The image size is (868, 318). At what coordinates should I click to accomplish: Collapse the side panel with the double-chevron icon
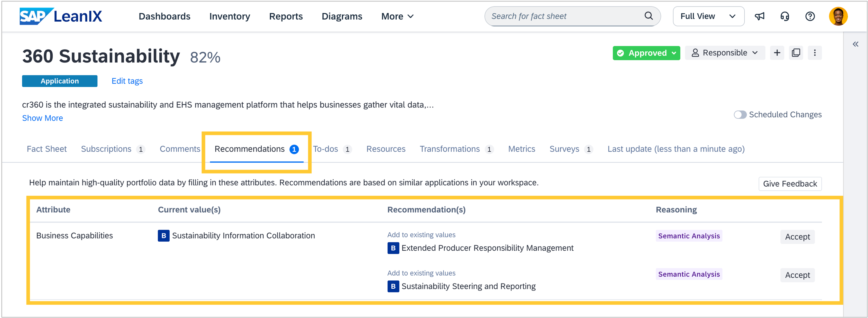[855, 44]
